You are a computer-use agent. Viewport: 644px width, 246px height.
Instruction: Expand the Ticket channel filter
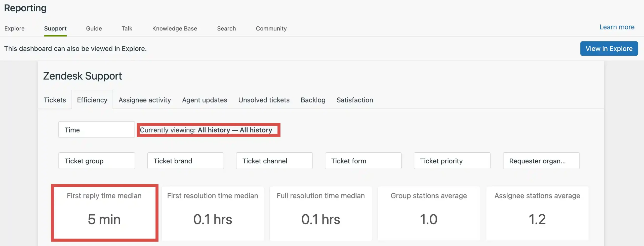coord(274,161)
